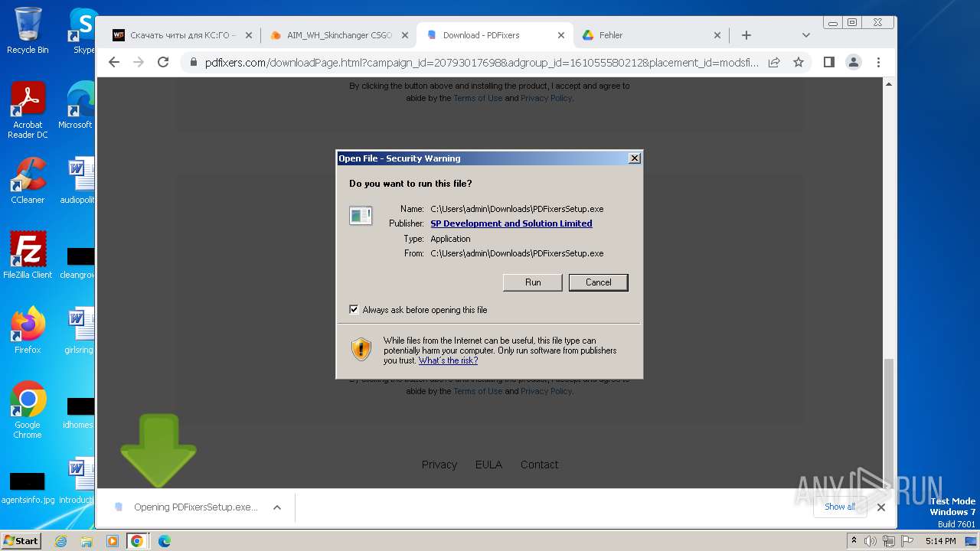Open Internet Explorer from the taskbar
Image resolution: width=980 pixels, height=551 pixels.
pyautogui.click(x=61, y=541)
